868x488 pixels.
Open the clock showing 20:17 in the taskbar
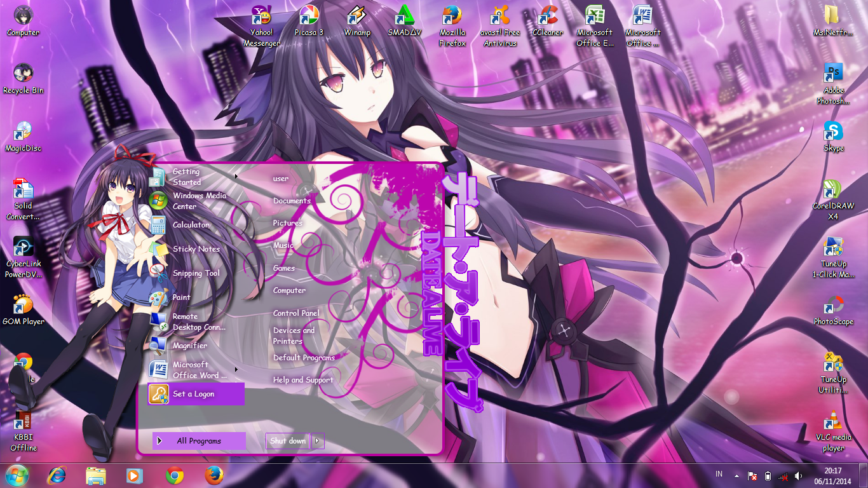(x=833, y=475)
